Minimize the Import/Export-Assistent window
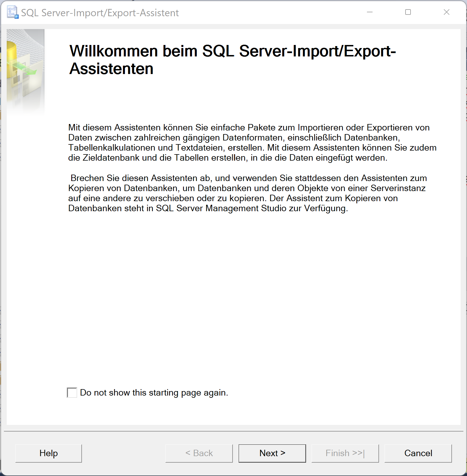Image resolution: width=467 pixels, height=476 pixels. 370,12
